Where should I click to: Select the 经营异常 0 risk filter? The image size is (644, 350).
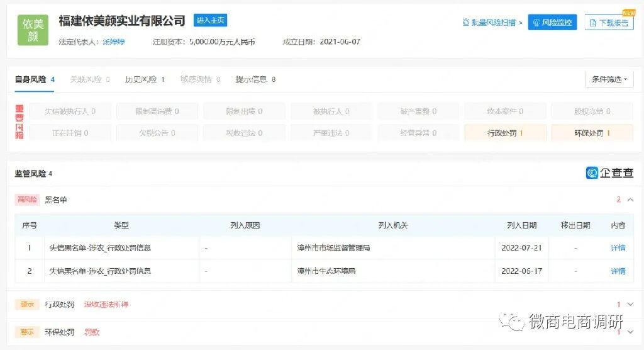point(418,133)
